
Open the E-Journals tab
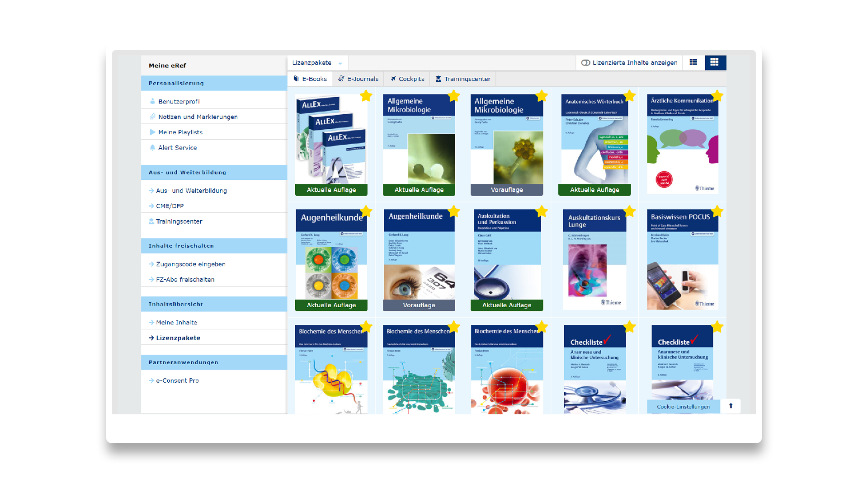pyautogui.click(x=359, y=79)
